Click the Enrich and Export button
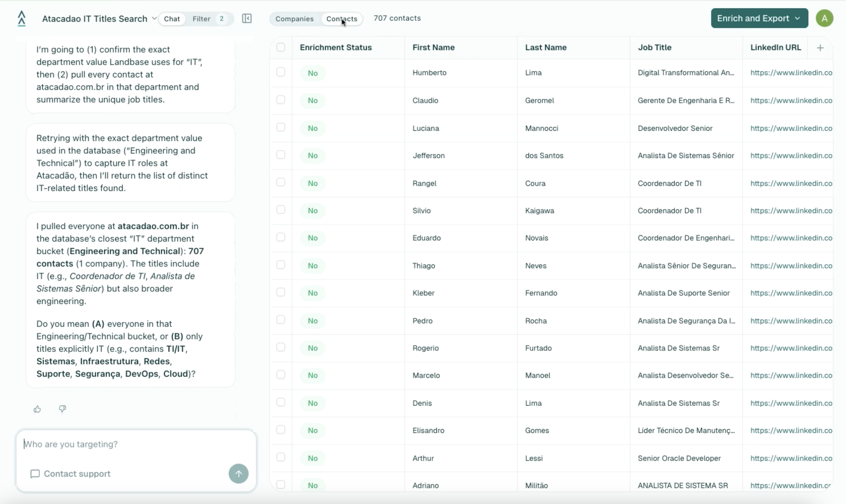The height and width of the screenshot is (504, 846). [753, 18]
